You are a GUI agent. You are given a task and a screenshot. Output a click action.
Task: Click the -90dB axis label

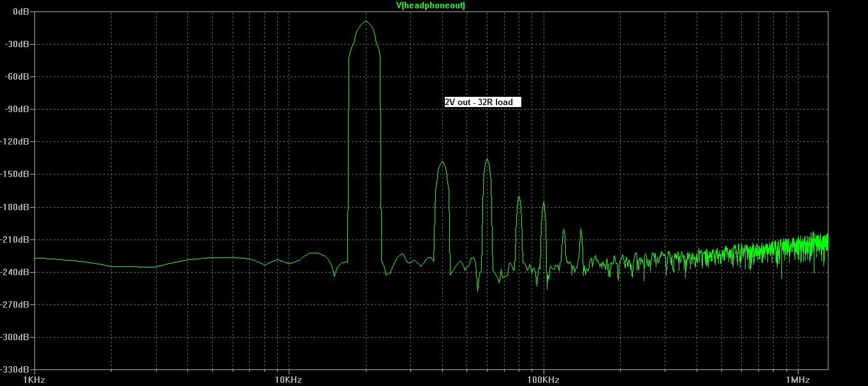[x=18, y=109]
